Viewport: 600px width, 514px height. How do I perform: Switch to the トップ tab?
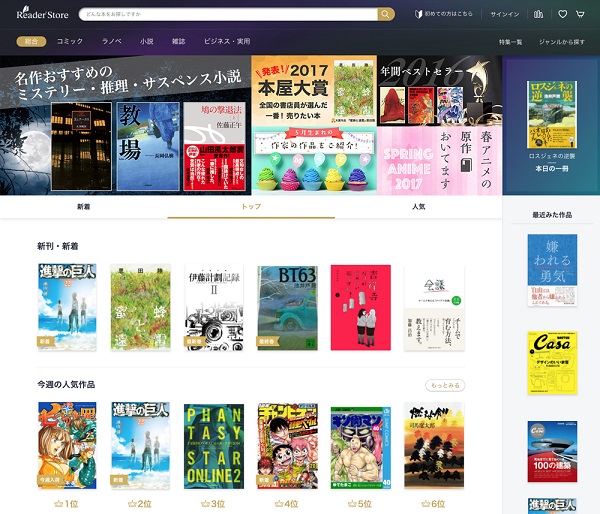251,207
